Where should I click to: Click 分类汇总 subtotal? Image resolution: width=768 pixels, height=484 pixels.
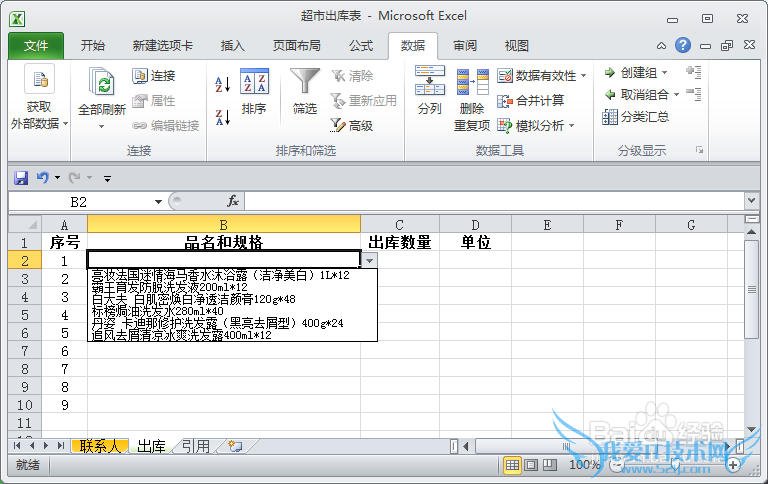click(x=636, y=117)
